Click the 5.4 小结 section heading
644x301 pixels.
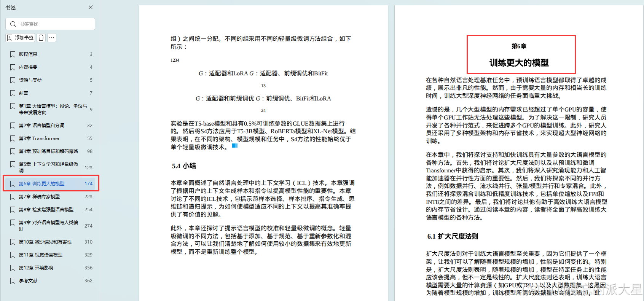click(x=184, y=166)
